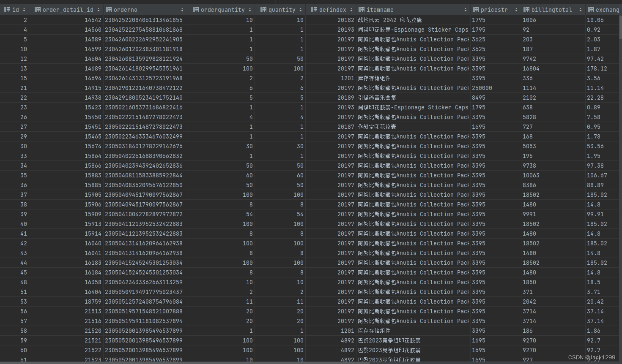The image size is (622, 364).
Task: Click the quantity column icon
Action: (x=263, y=10)
